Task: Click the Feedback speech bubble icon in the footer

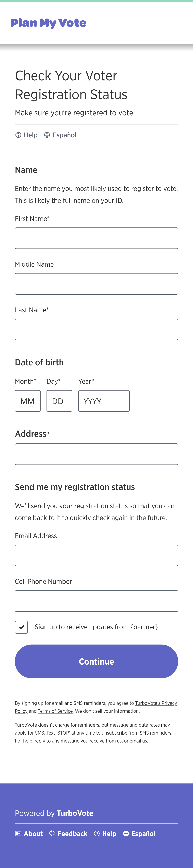Action: (x=52, y=833)
